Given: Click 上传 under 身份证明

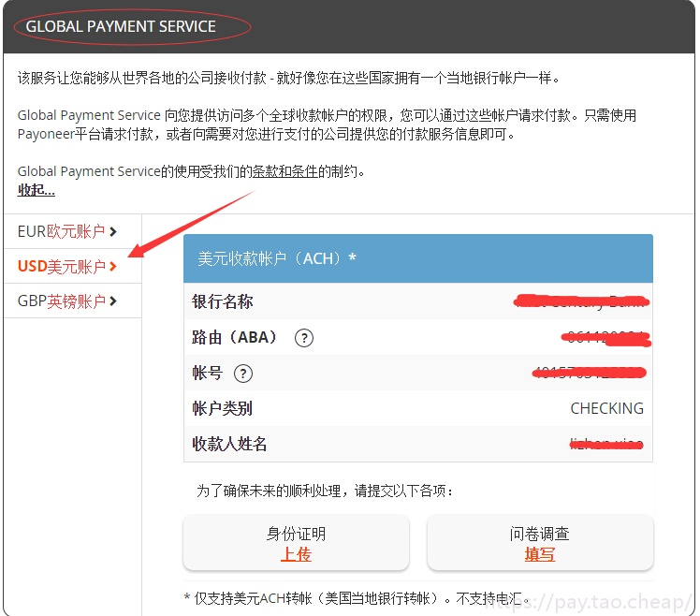Looking at the screenshot, I should tap(296, 554).
